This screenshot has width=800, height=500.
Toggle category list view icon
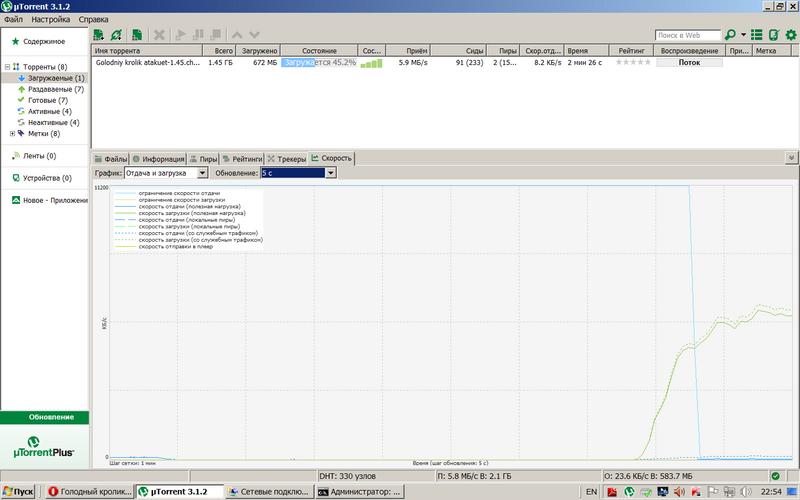tap(757, 35)
